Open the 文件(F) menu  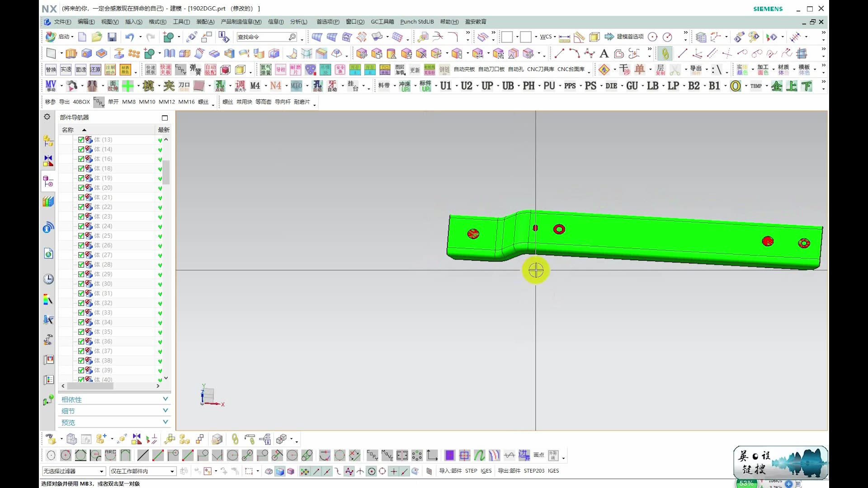click(62, 22)
